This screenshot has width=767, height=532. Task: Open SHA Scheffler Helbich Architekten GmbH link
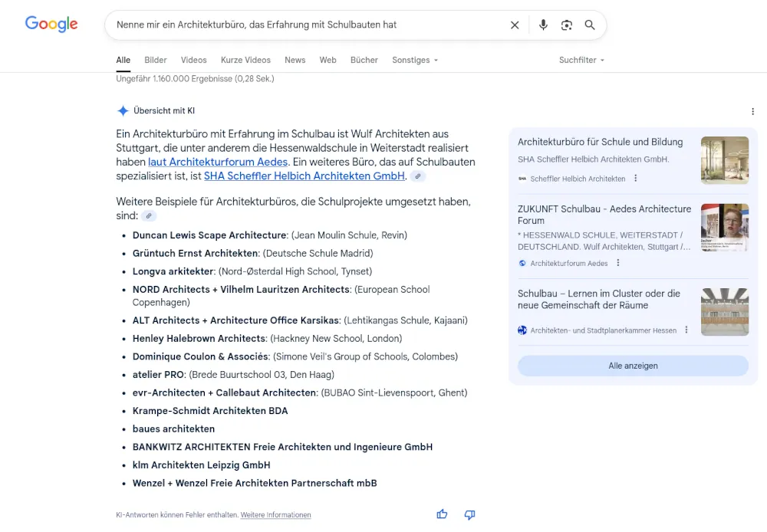click(x=304, y=176)
